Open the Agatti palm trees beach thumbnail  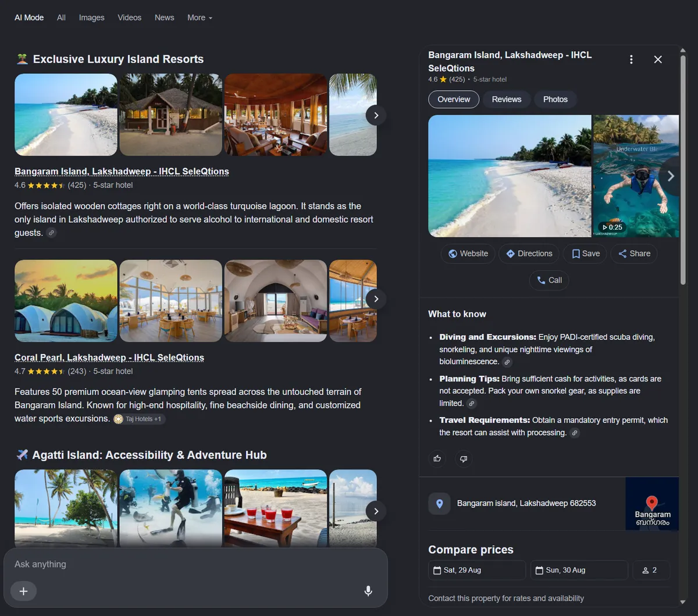66,508
